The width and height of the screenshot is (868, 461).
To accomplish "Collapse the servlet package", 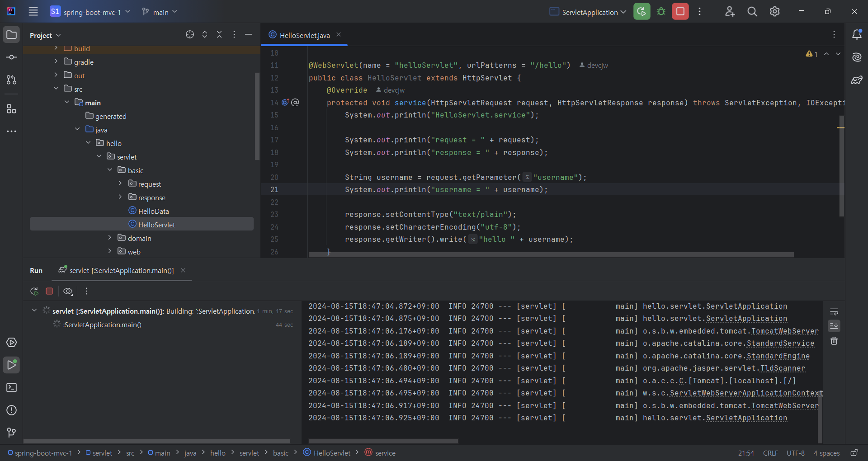I will tap(99, 156).
